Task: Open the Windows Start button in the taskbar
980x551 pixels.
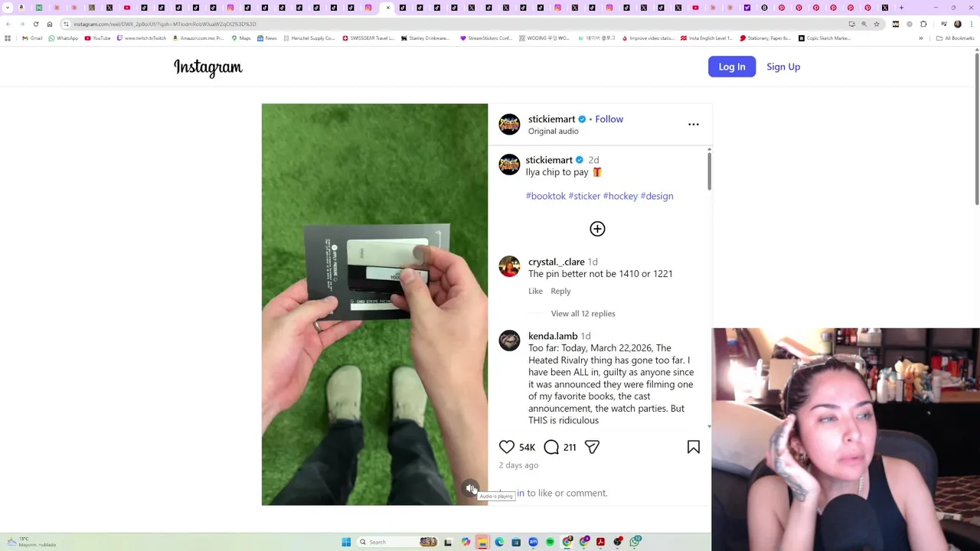Action: point(346,542)
